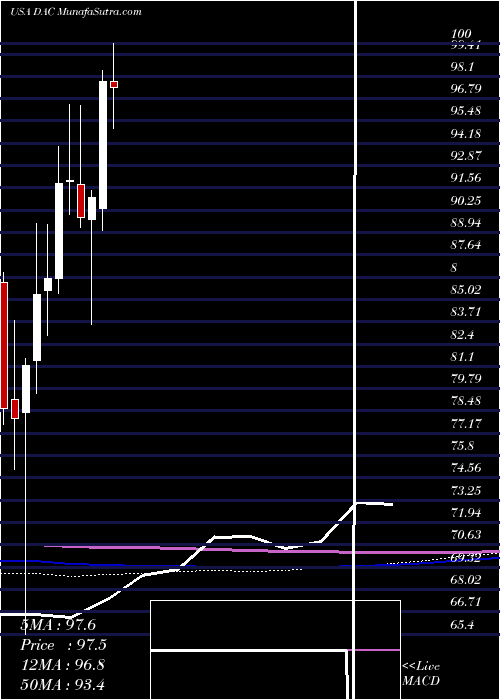Click the 73.25 price axis label
This screenshot has height=700, width=500.
click(x=466, y=491)
